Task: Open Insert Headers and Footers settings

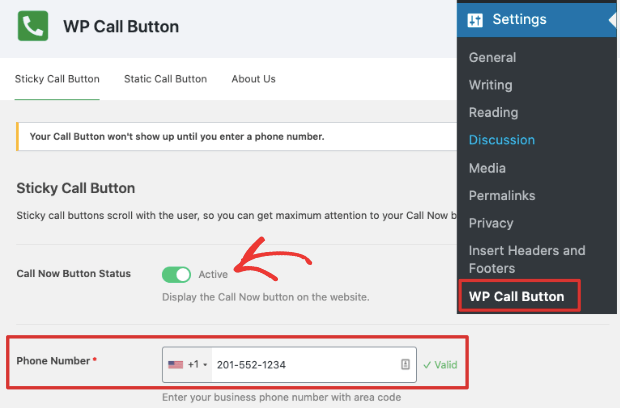Action: (527, 259)
